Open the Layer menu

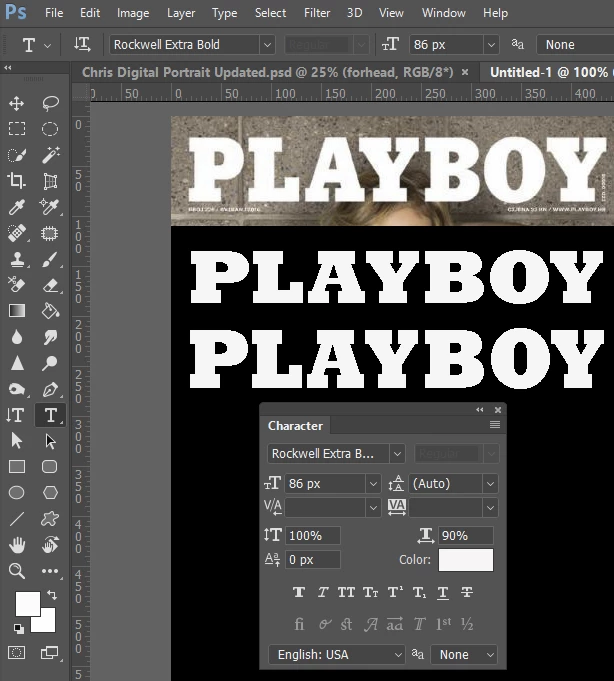(181, 13)
